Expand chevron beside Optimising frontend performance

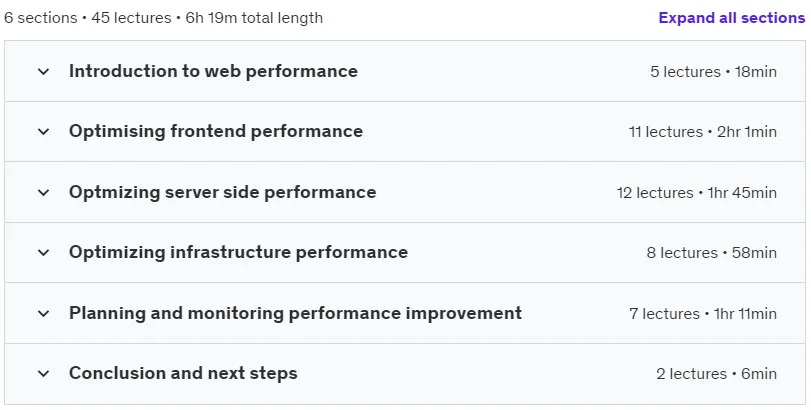click(x=44, y=131)
